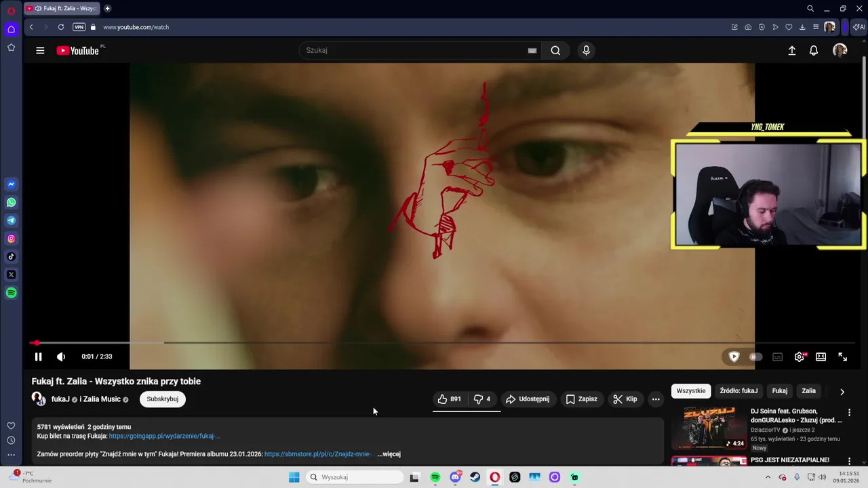Open Opera downloads icon
This screenshot has height=488, width=868.
pos(802,27)
